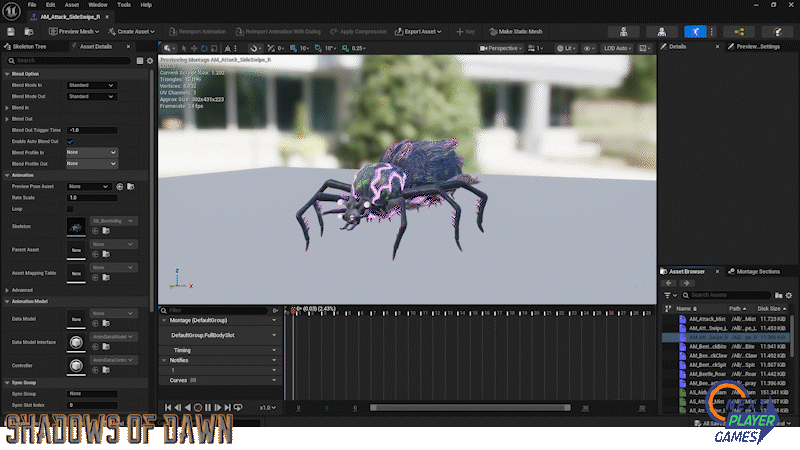Open the Asset menu
The image size is (800, 450).
[x=71, y=5]
